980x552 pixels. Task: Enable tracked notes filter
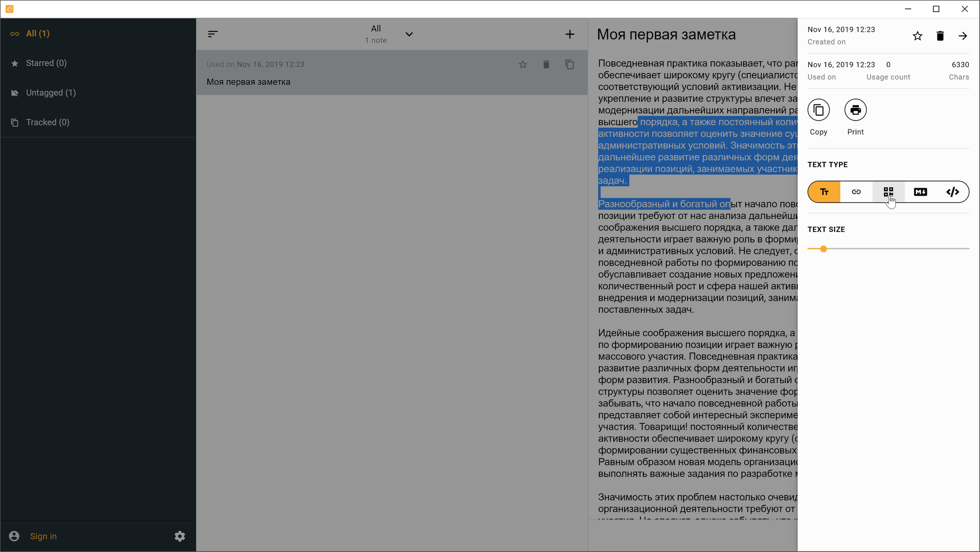click(x=47, y=122)
